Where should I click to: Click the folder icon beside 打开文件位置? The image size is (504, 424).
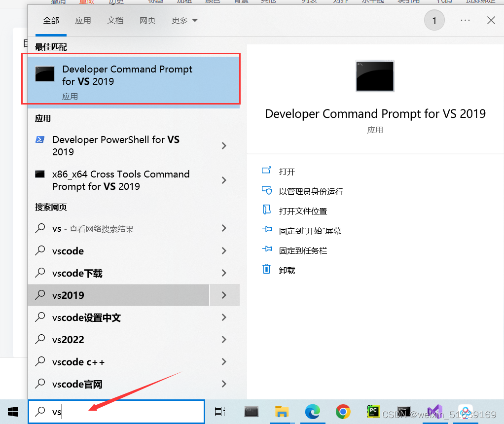click(266, 211)
